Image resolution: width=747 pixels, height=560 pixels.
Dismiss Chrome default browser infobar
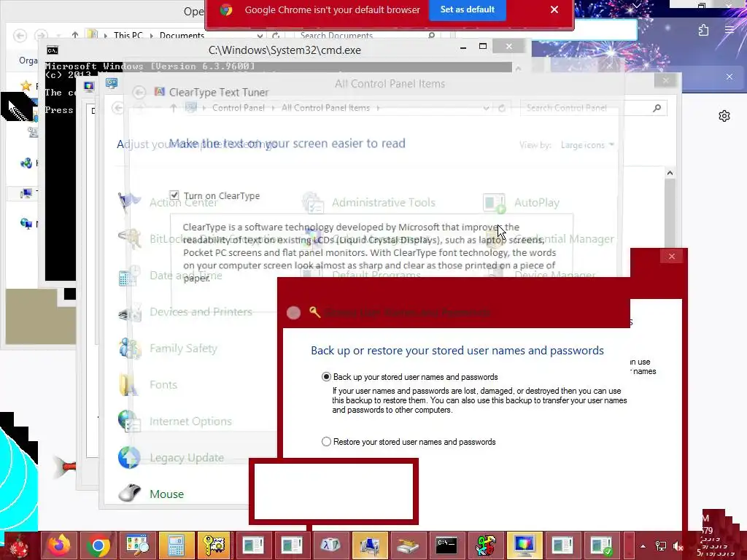[x=554, y=9]
